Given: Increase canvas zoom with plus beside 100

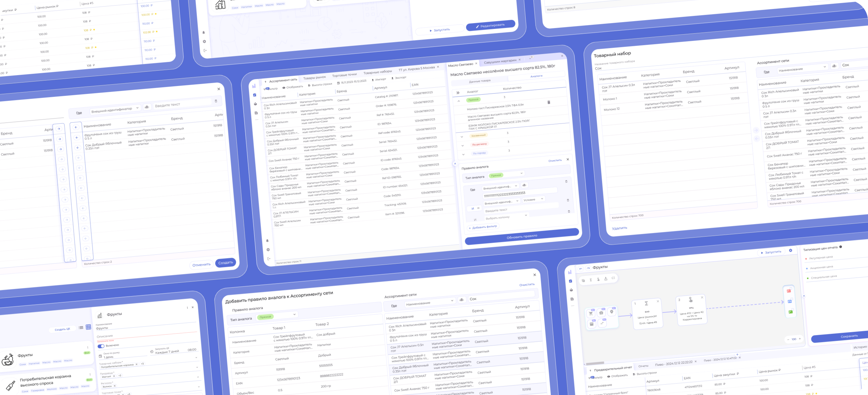Looking at the screenshot, I should click(800, 339).
